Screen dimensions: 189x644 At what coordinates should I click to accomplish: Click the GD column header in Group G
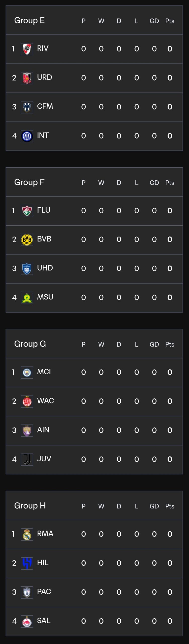(x=154, y=344)
